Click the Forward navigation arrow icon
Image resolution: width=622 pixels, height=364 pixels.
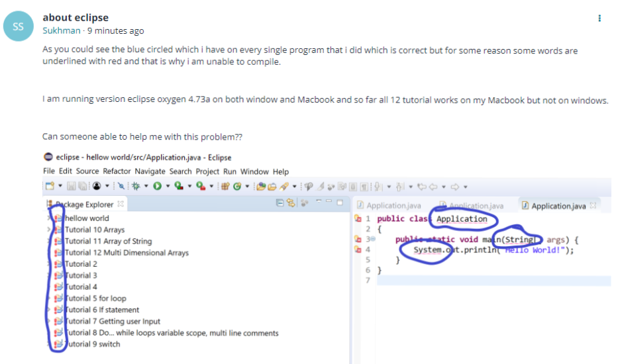point(454,187)
